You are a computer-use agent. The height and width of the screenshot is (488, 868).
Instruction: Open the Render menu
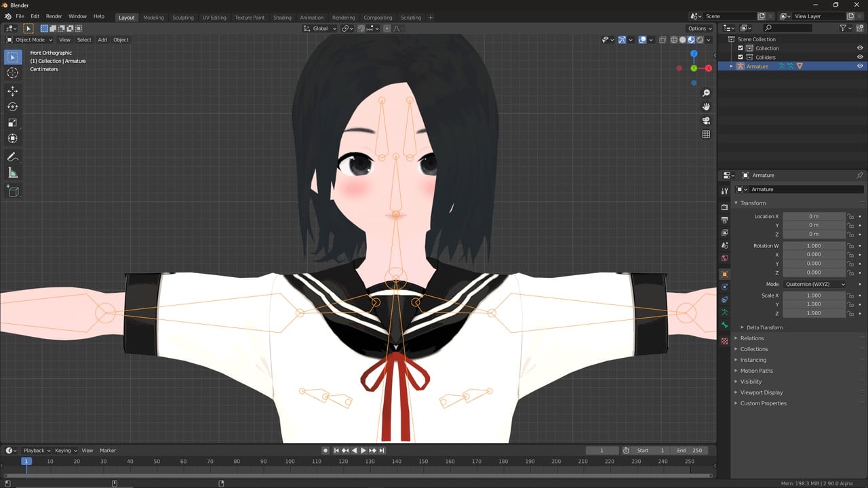coord(54,16)
